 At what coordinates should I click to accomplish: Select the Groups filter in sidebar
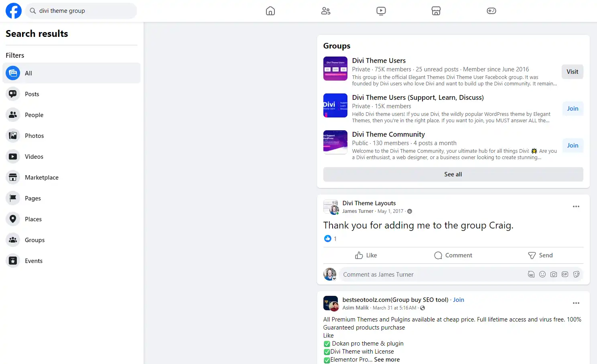pos(35,240)
